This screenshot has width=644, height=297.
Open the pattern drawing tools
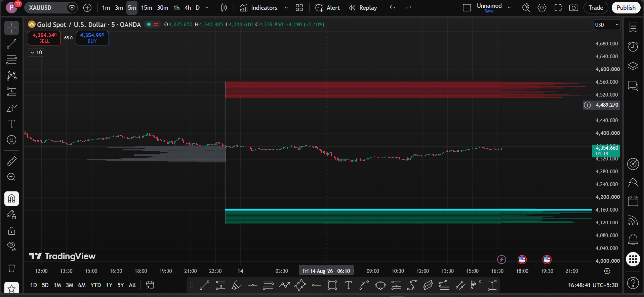pos(12,76)
